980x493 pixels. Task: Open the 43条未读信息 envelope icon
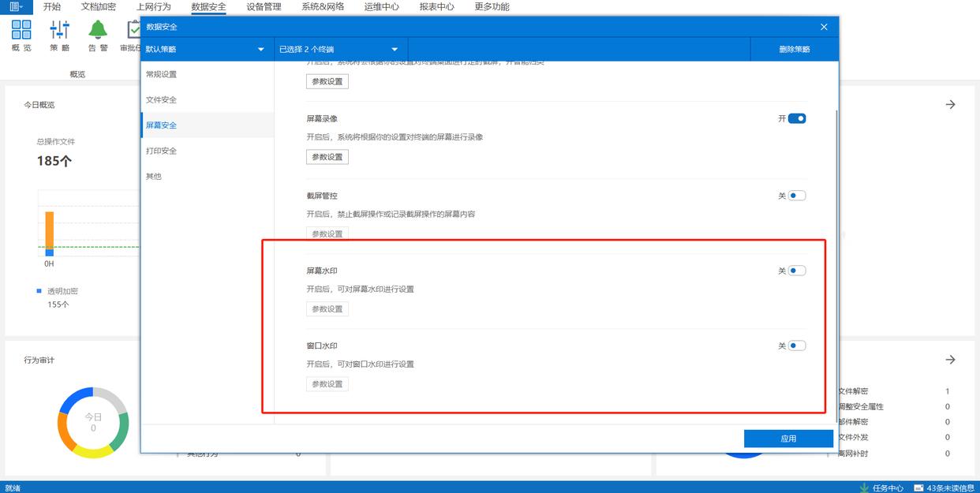918,487
